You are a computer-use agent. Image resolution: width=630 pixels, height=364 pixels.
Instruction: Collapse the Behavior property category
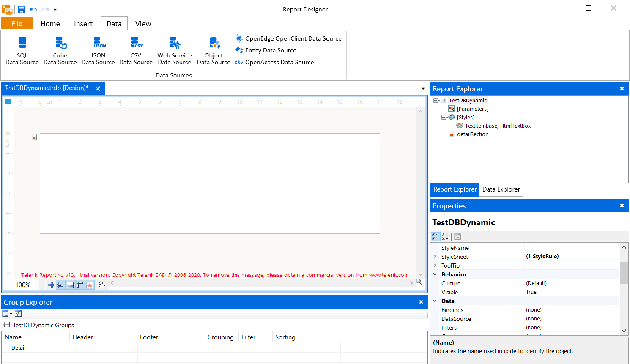tap(435, 274)
